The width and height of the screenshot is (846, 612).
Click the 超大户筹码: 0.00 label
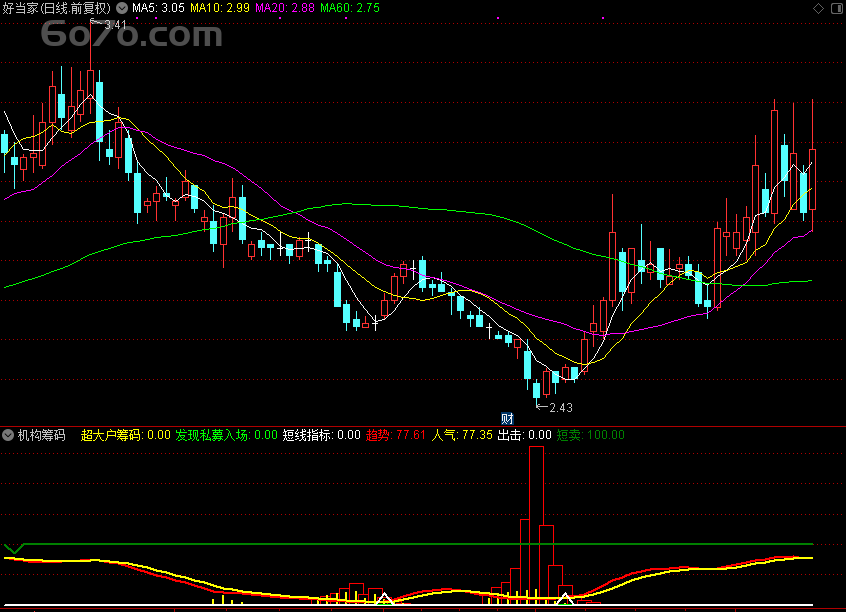point(125,435)
